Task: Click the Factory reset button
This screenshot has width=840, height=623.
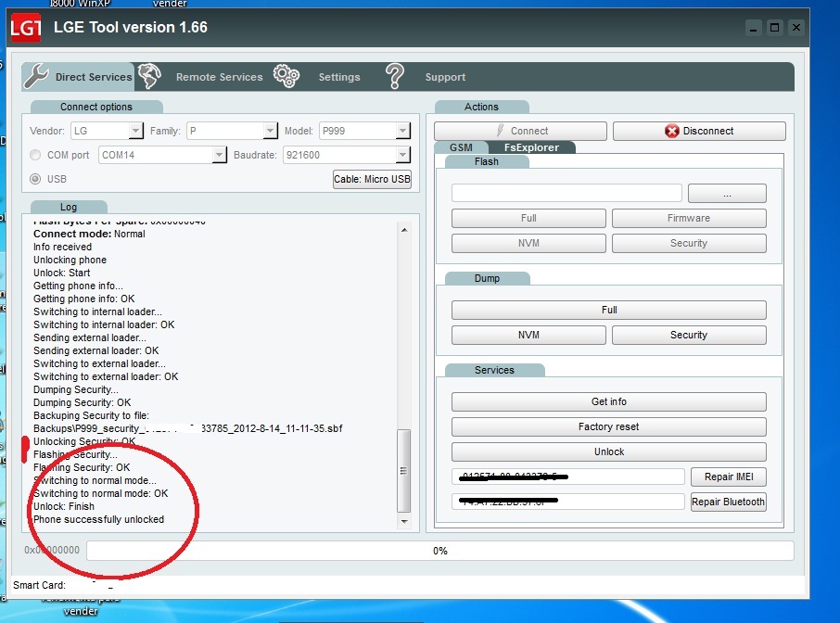Action: pyautogui.click(x=609, y=427)
